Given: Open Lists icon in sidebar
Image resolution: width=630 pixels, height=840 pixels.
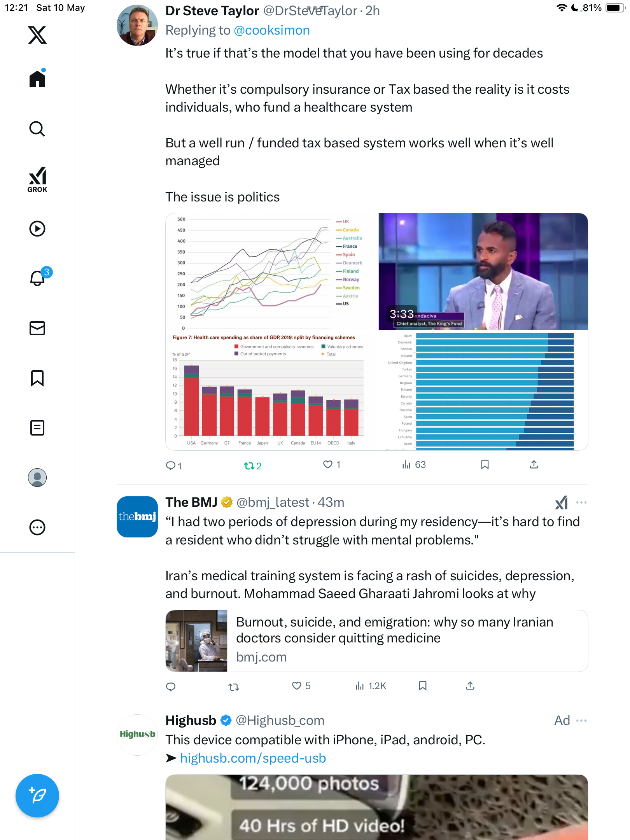Looking at the screenshot, I should 37,428.
